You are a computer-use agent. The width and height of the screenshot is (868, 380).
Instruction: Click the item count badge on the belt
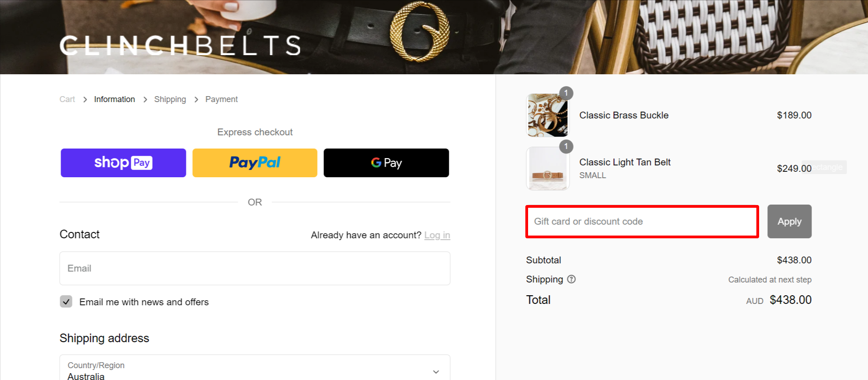(566, 146)
